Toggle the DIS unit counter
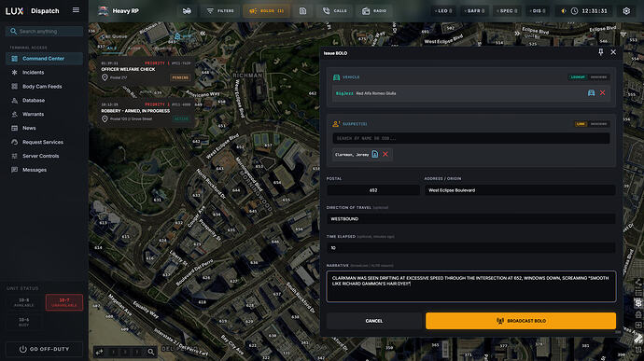The width and height of the screenshot is (644, 361). click(538, 11)
